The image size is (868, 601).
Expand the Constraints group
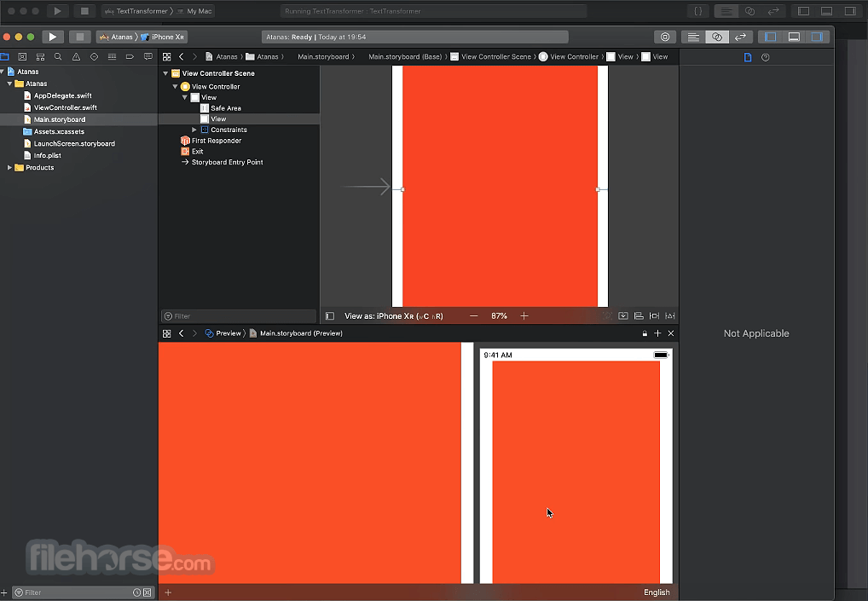[194, 128]
